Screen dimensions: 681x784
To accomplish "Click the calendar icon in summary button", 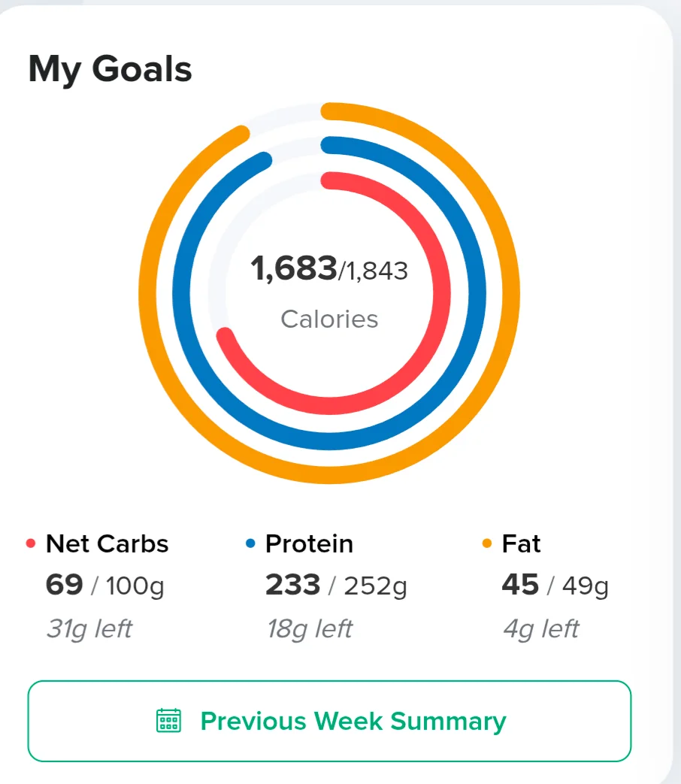I will (x=168, y=721).
